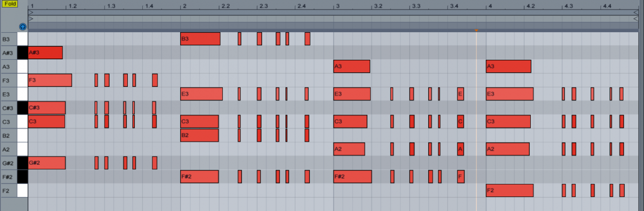
Task: Click timeline ruler at 1.4
Action: tap(149, 7)
